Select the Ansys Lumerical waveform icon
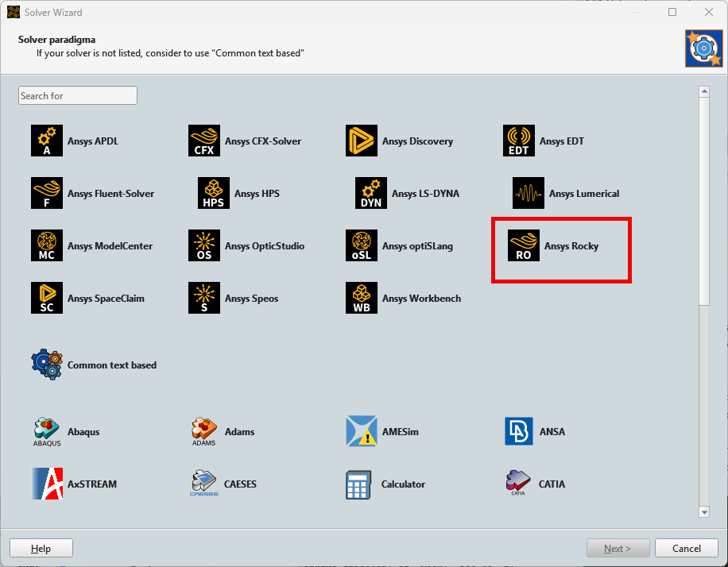Image resolution: width=728 pixels, height=567 pixels. click(529, 193)
